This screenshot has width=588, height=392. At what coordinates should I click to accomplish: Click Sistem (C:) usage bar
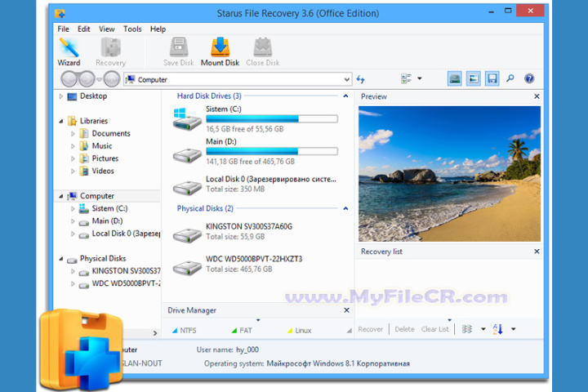(272, 119)
